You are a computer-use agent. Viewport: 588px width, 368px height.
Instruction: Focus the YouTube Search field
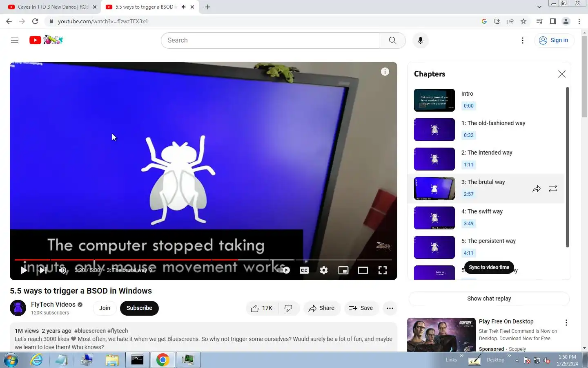[271, 40]
